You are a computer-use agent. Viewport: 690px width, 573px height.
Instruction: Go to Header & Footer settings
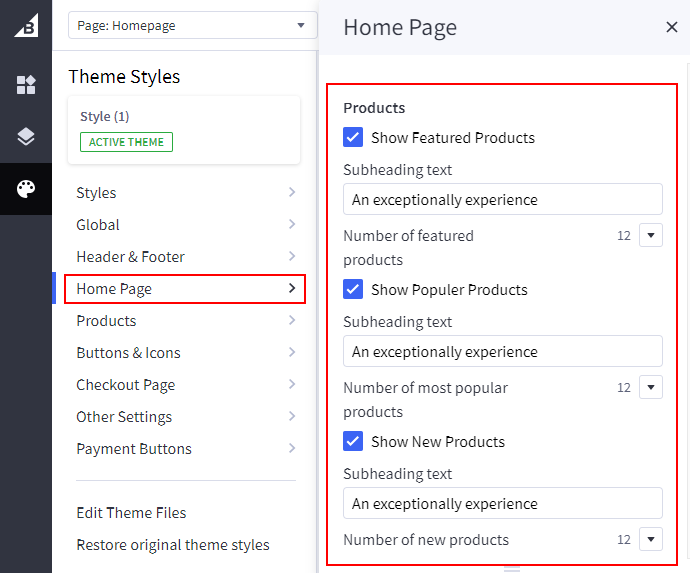click(185, 257)
